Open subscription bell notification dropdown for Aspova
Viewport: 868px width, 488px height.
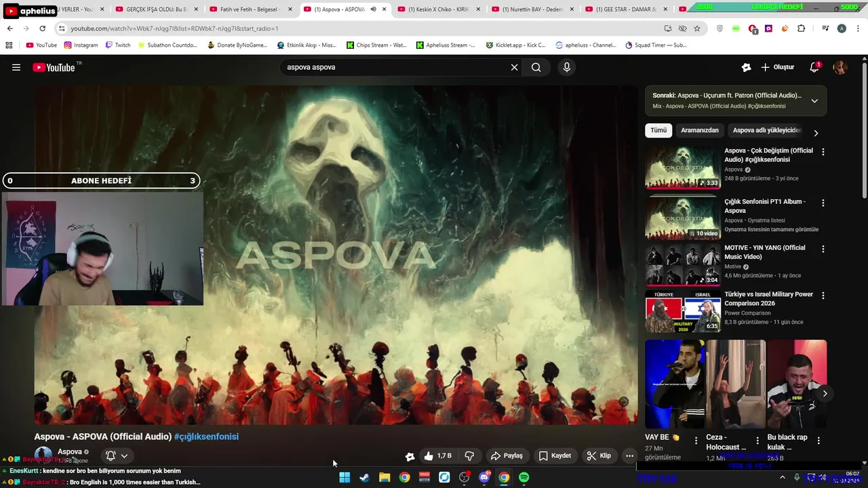(117, 455)
